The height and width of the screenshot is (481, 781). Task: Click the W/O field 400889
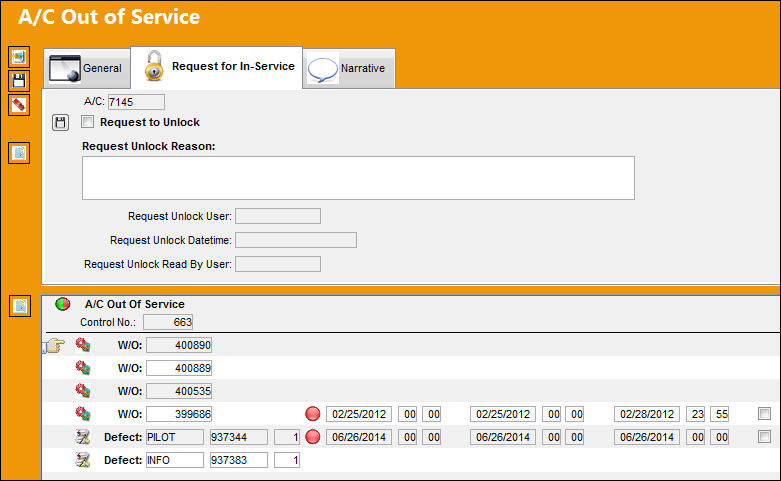point(179,368)
